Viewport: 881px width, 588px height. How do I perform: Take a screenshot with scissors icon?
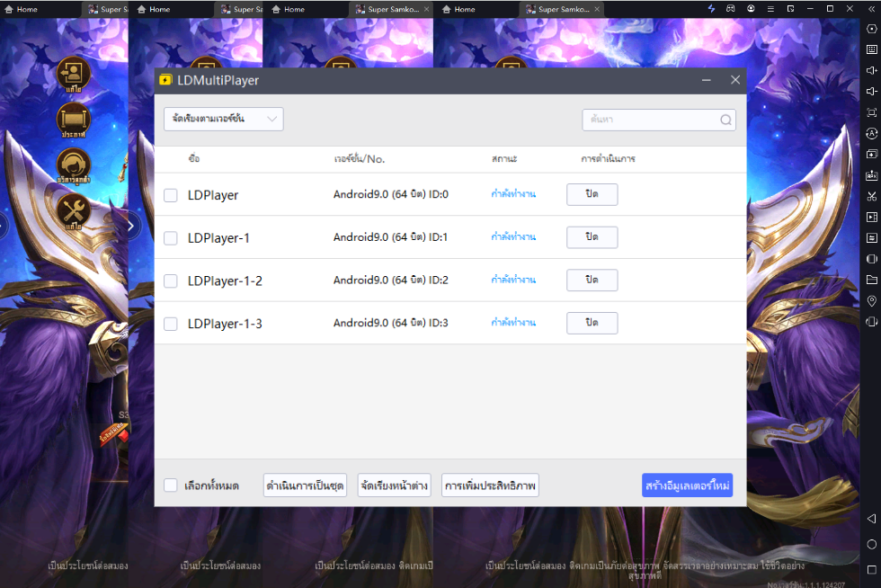click(871, 196)
